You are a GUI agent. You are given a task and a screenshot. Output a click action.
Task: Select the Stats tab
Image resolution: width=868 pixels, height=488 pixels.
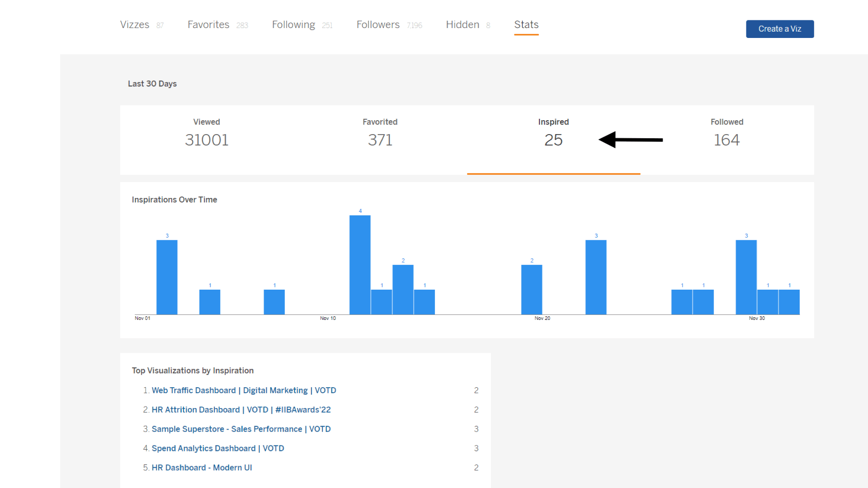pyautogui.click(x=526, y=24)
